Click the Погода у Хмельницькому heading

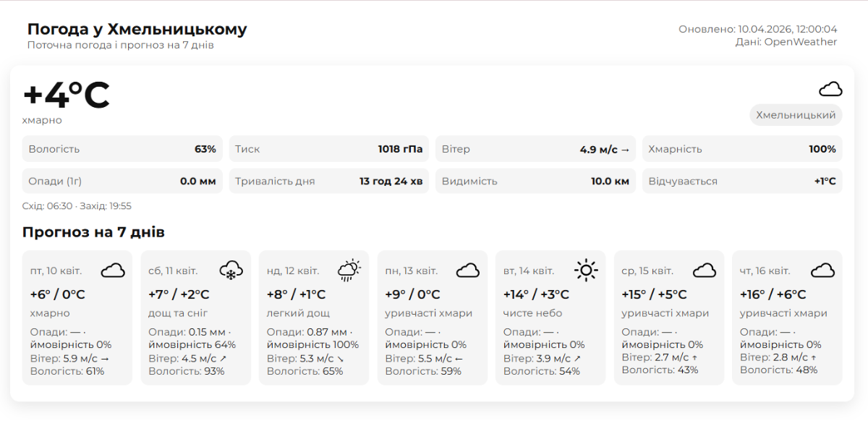tap(137, 30)
